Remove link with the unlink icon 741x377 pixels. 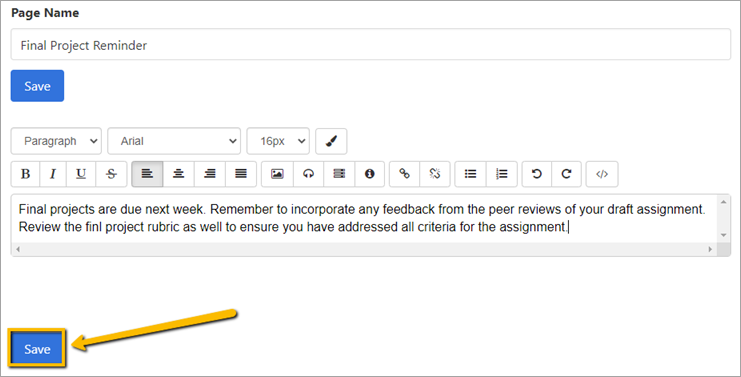tap(435, 174)
